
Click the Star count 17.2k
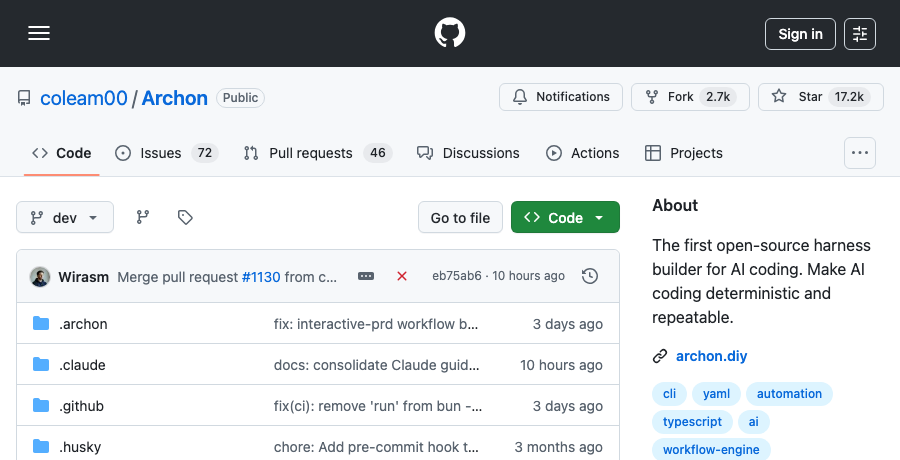click(849, 96)
